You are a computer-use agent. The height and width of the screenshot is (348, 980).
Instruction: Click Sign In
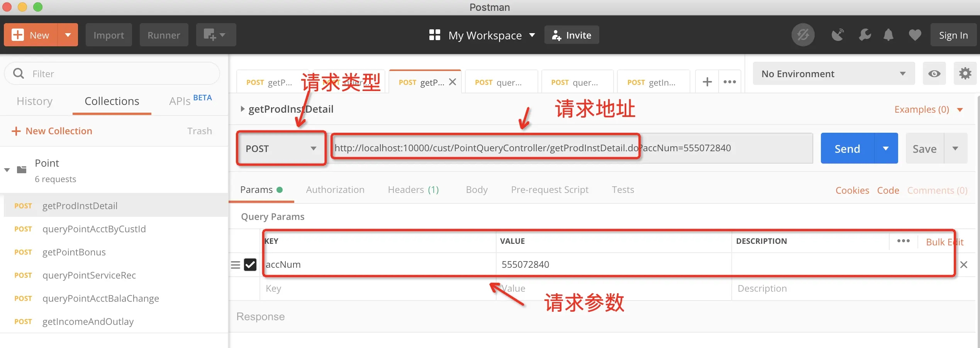pos(953,35)
